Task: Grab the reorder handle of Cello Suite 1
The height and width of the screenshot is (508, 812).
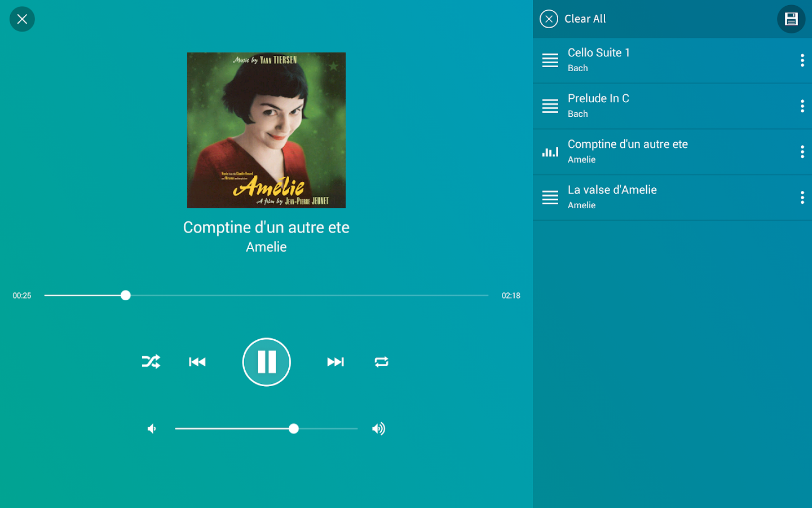Action: [550, 60]
